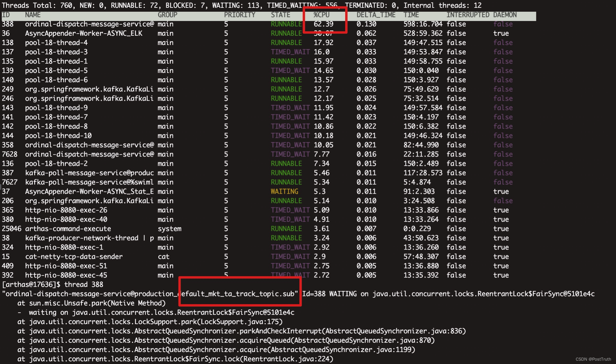
Task: Click the STATE column header
Action: pyautogui.click(x=280, y=15)
